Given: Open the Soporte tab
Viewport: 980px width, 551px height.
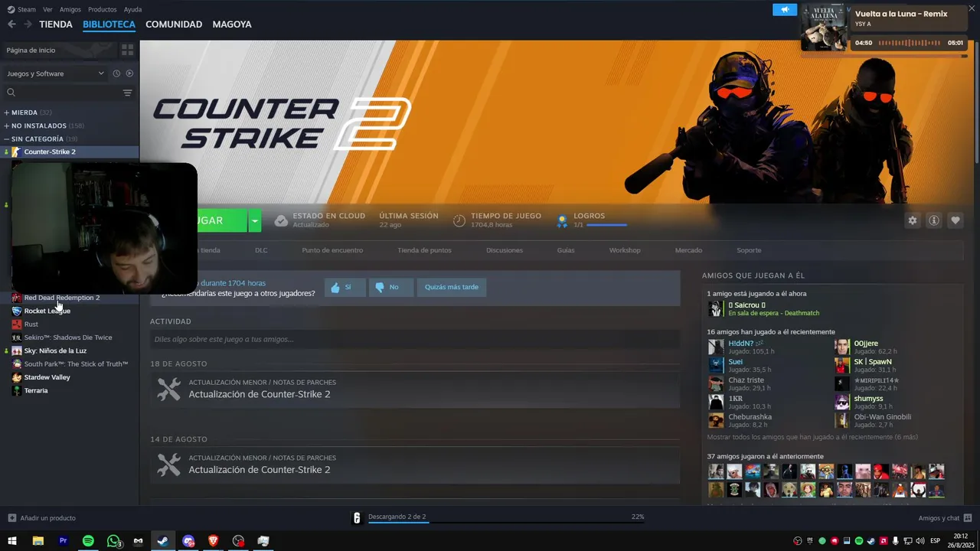Looking at the screenshot, I should tap(749, 250).
